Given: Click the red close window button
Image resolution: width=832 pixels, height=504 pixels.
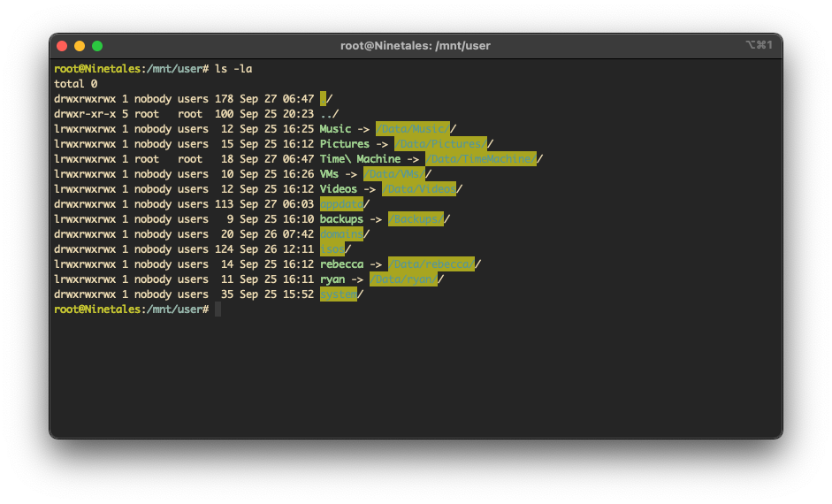Looking at the screenshot, I should click(62, 46).
